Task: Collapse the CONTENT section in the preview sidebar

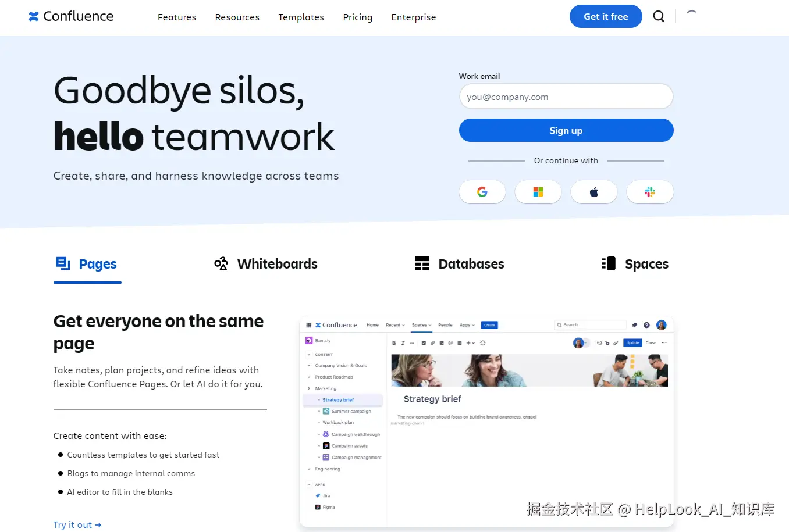Action: click(309, 354)
